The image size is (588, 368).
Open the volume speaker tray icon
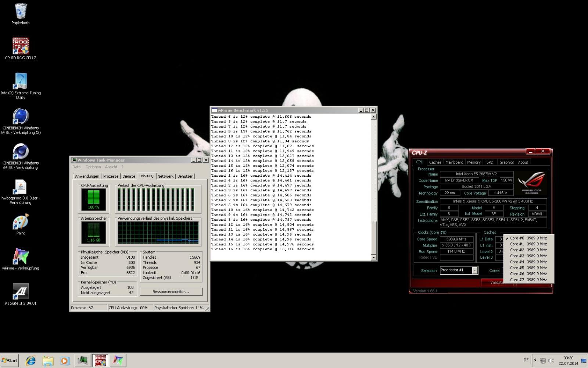(551, 361)
